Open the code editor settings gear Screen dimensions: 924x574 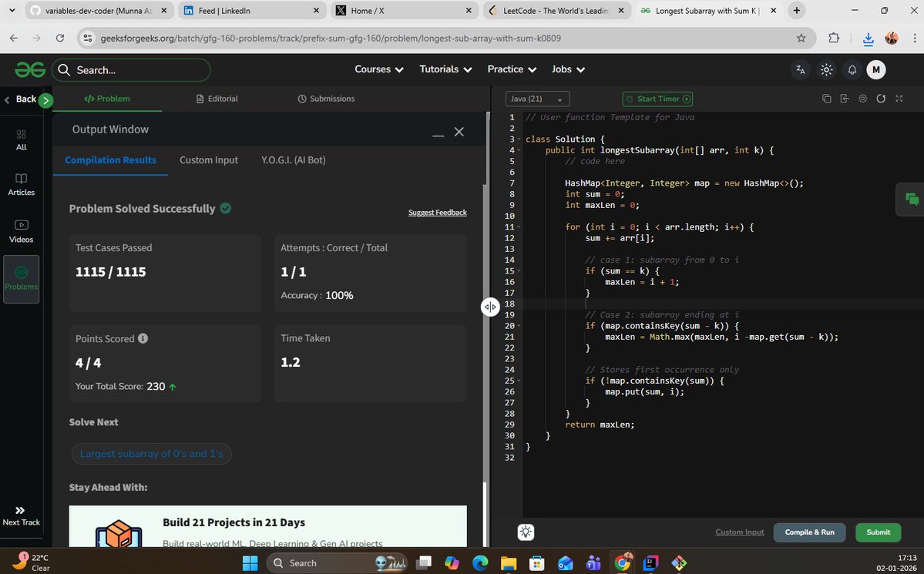pos(862,99)
